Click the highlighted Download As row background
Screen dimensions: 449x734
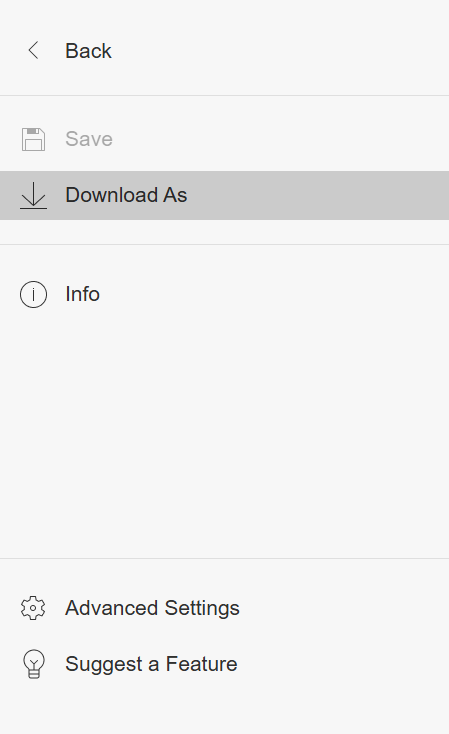(x=224, y=195)
